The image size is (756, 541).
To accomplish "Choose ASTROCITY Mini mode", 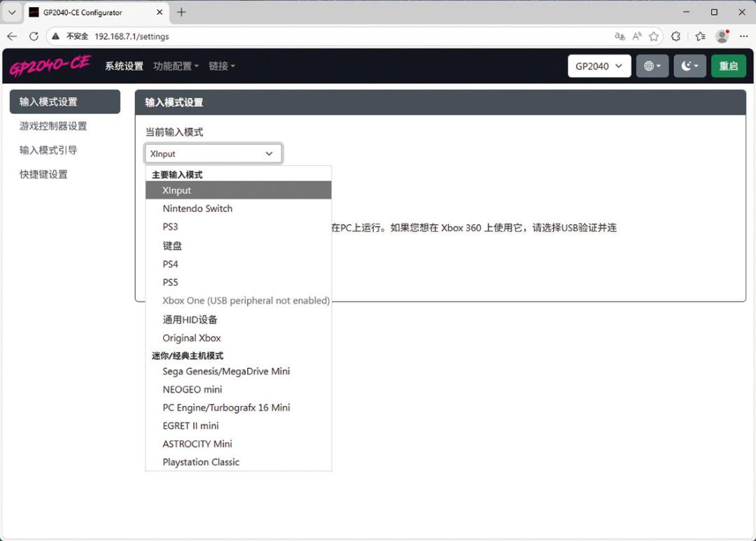I will (238, 444).
